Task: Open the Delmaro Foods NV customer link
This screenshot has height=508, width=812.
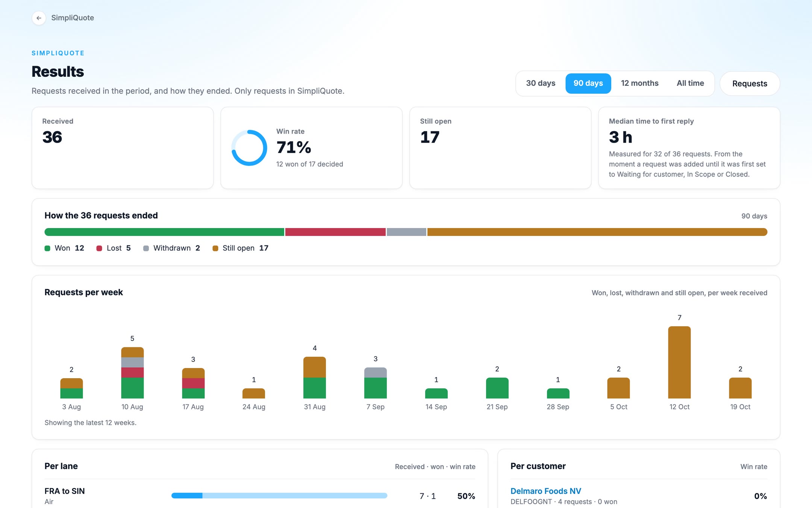Action: [545, 491]
